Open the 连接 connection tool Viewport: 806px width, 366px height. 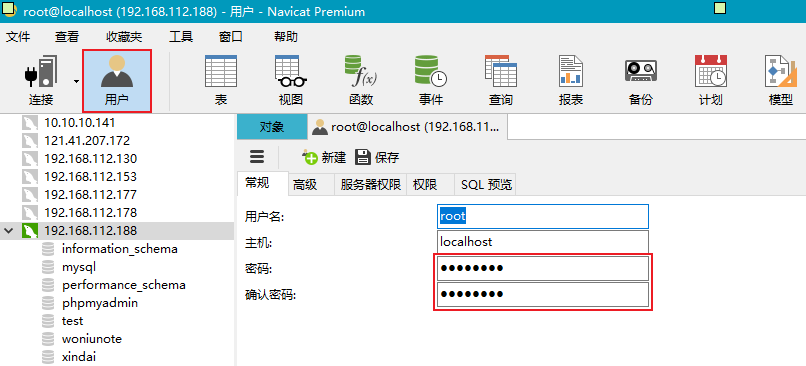click(41, 80)
